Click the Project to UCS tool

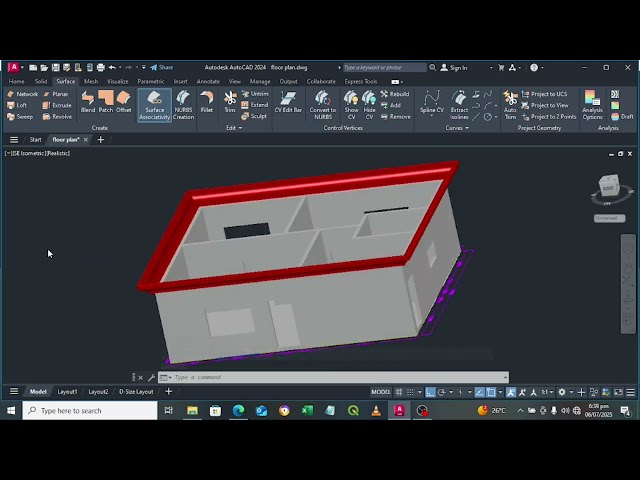544,94
